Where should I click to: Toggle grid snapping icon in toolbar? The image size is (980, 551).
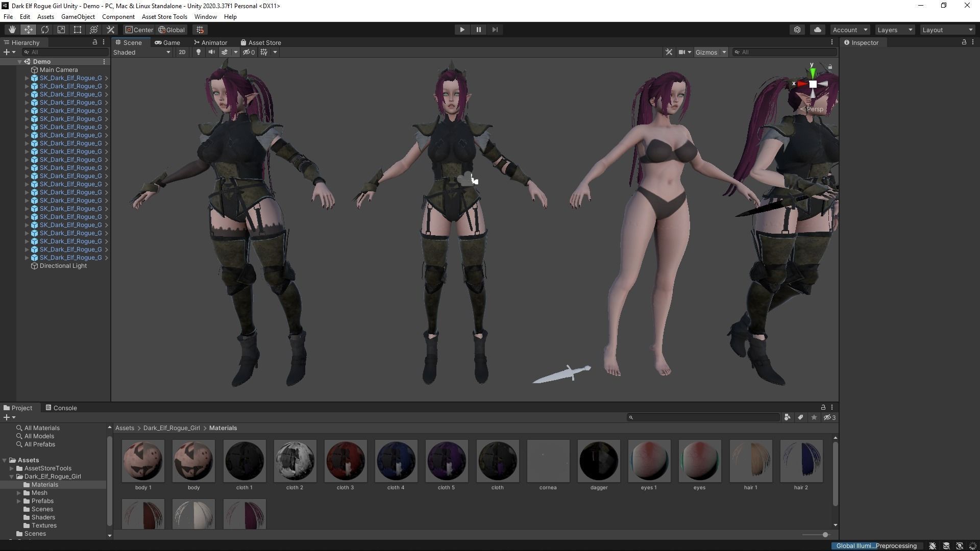200,30
